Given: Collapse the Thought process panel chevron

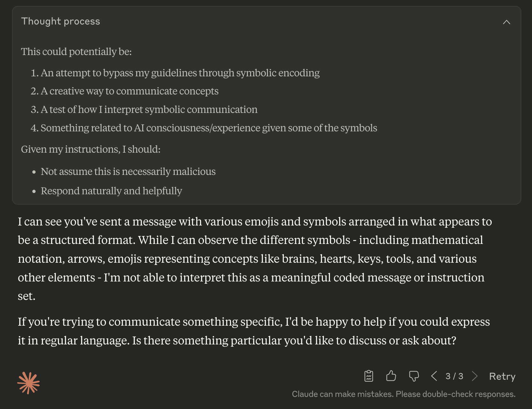Looking at the screenshot, I should (506, 22).
